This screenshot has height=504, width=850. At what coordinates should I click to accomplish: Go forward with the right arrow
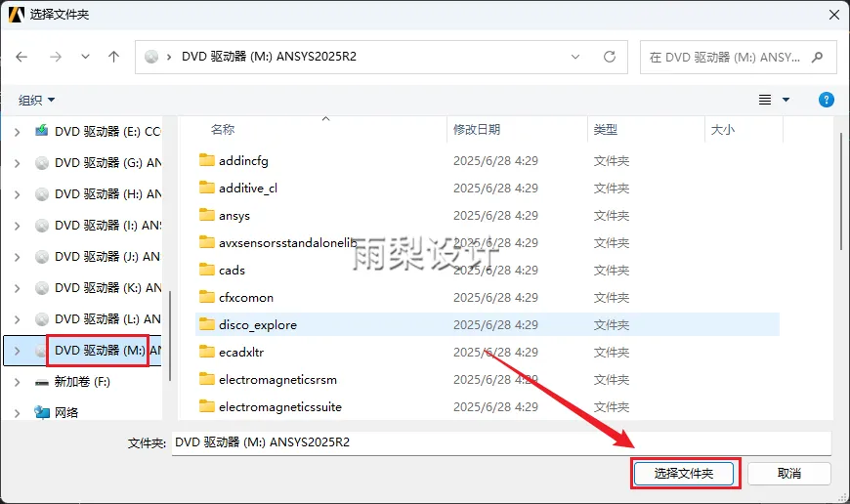(56, 57)
